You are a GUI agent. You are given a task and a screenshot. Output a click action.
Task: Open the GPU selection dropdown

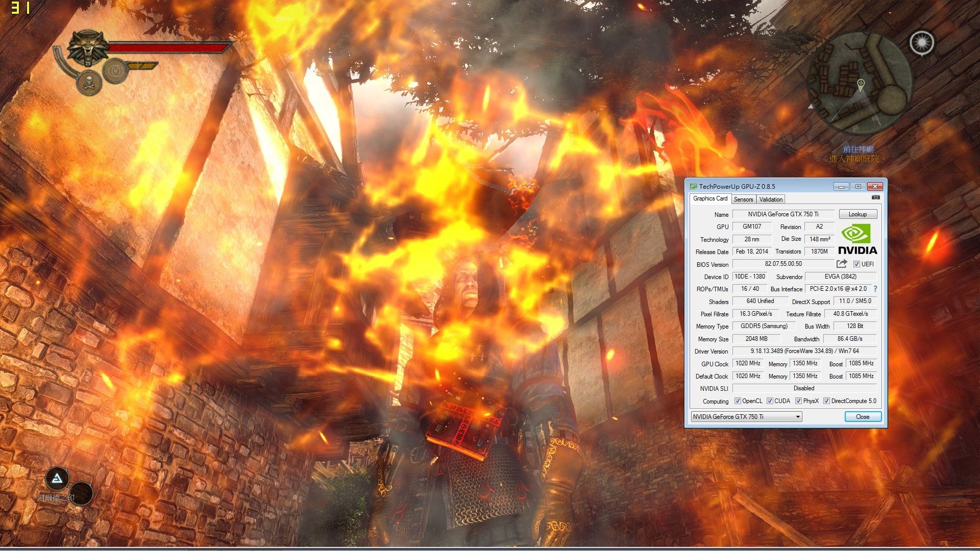point(746,417)
